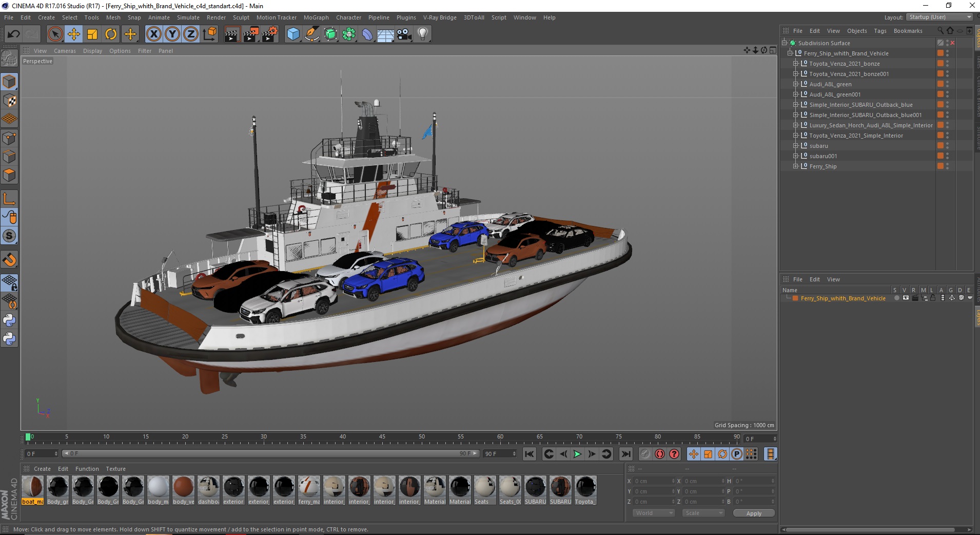Play the animation forward
980x535 pixels.
(x=577, y=454)
